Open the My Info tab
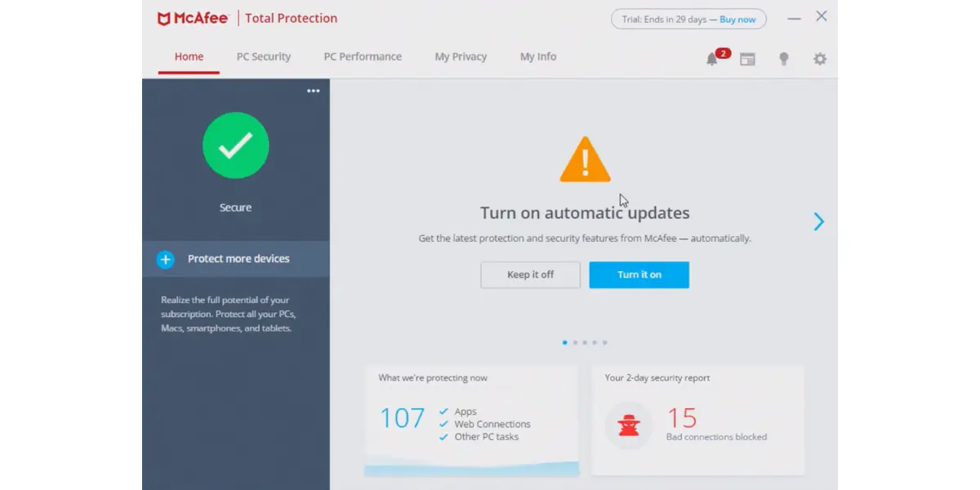The height and width of the screenshot is (490, 980). coord(538,56)
